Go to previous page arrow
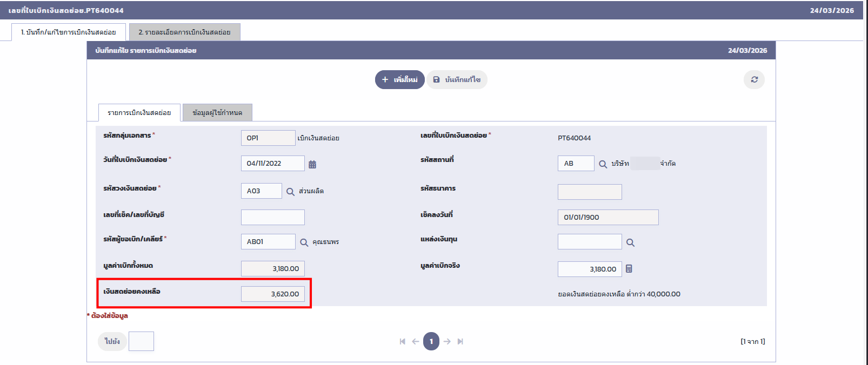 [x=415, y=341]
